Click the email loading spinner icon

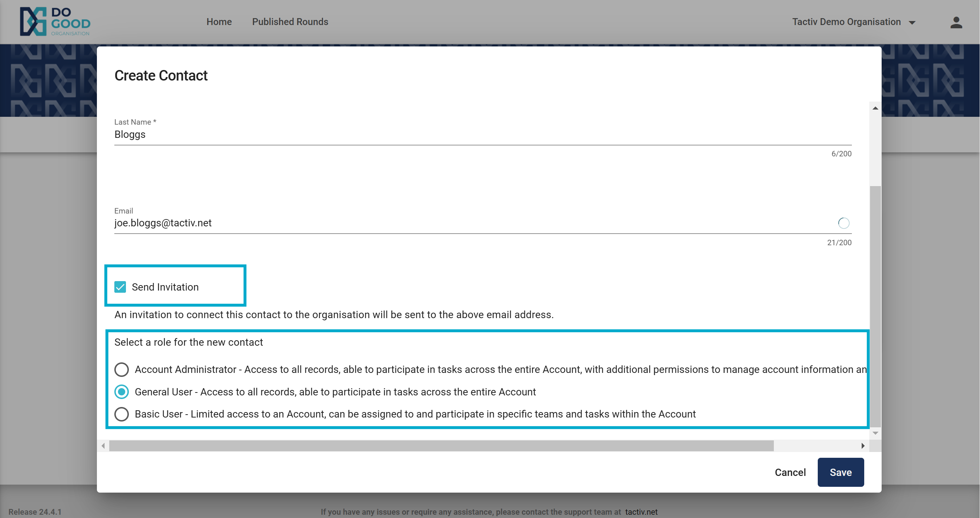(843, 223)
